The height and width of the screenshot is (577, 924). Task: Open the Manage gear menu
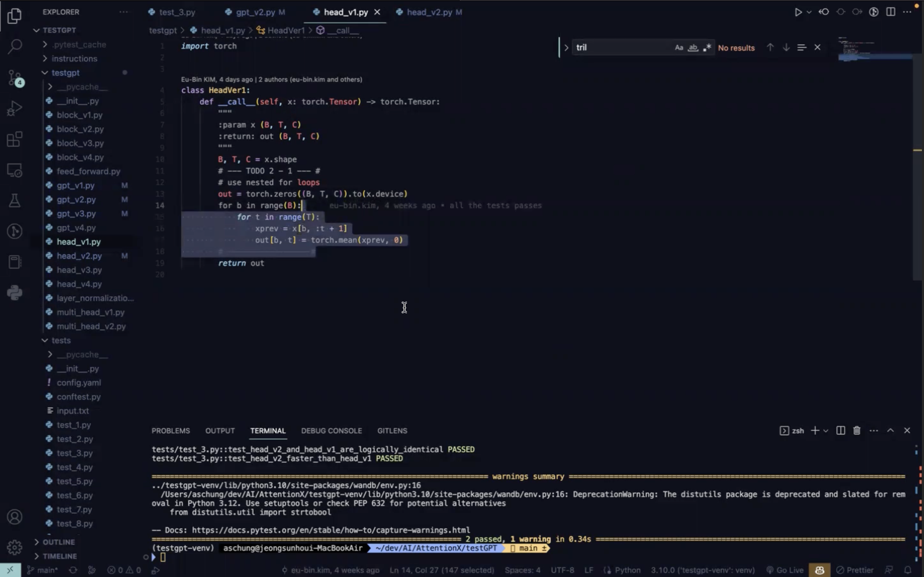pyautogui.click(x=14, y=547)
